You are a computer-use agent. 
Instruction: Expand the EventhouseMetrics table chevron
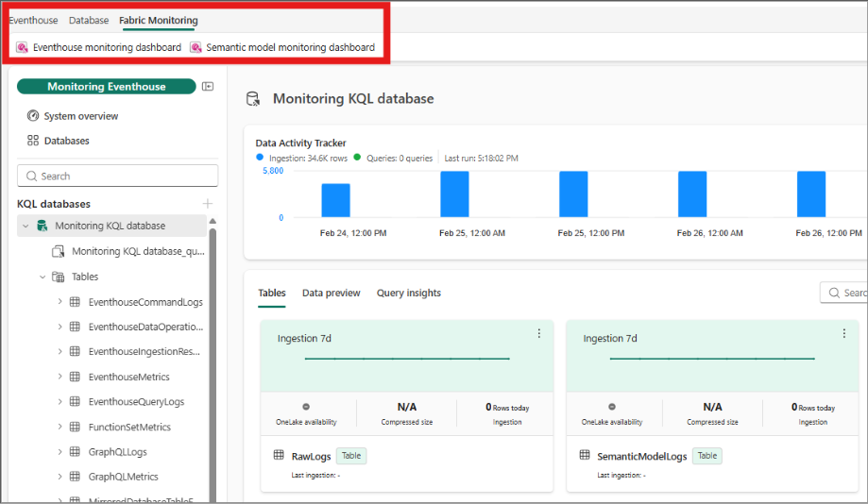tap(60, 377)
